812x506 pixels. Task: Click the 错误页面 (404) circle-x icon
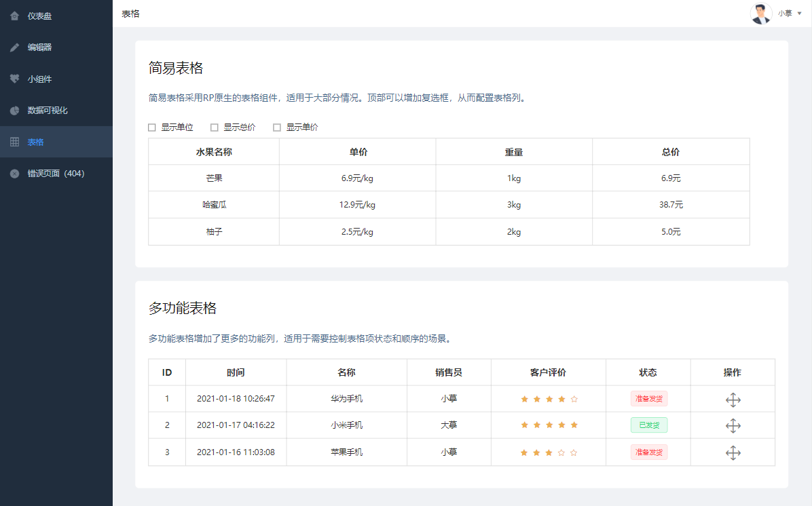(15, 174)
